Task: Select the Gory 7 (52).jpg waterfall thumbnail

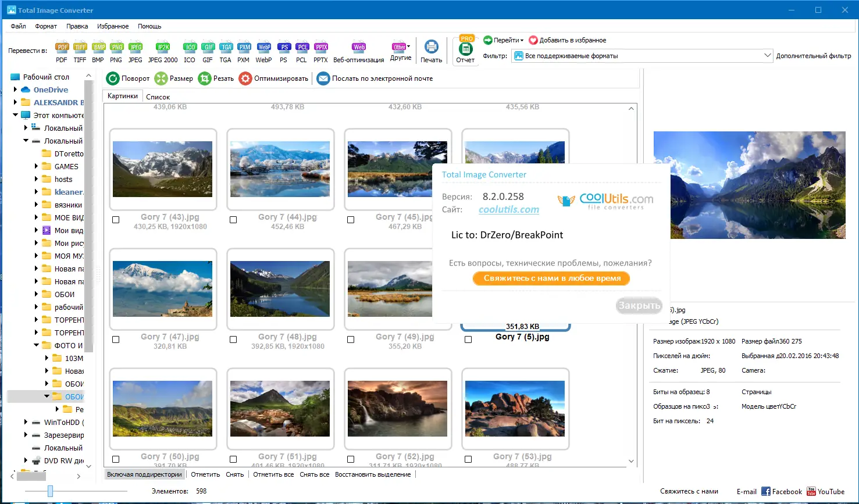Action: click(397, 409)
